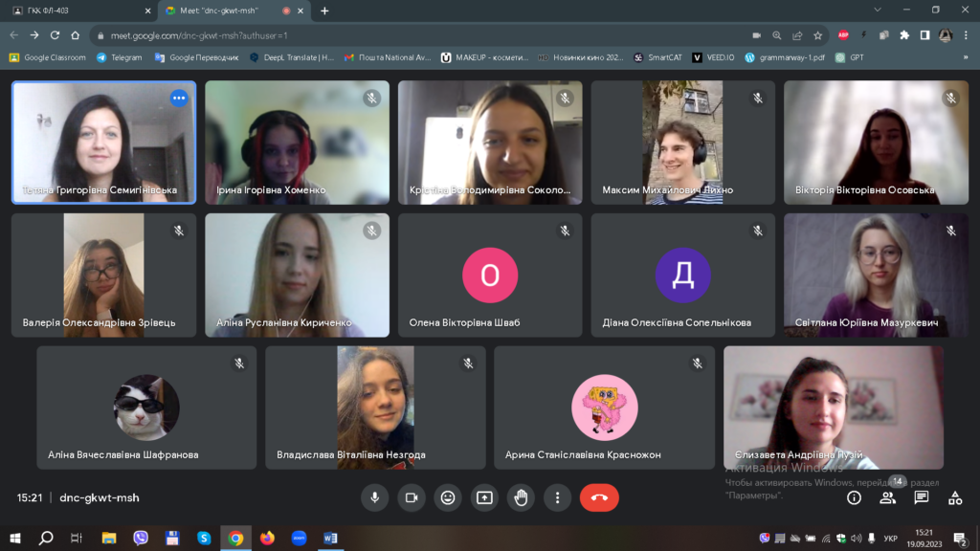The image size is (980, 551).
Task: Bookmark this page with the star icon
Action: [818, 35]
